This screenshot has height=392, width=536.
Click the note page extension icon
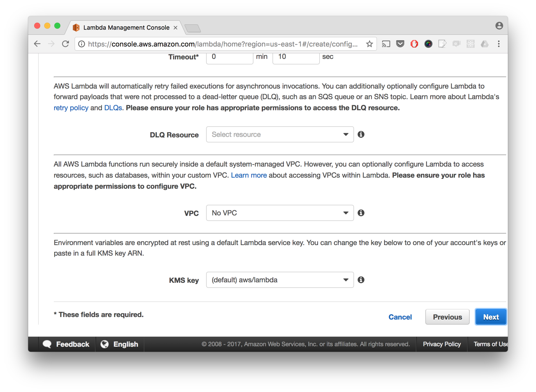coord(442,44)
